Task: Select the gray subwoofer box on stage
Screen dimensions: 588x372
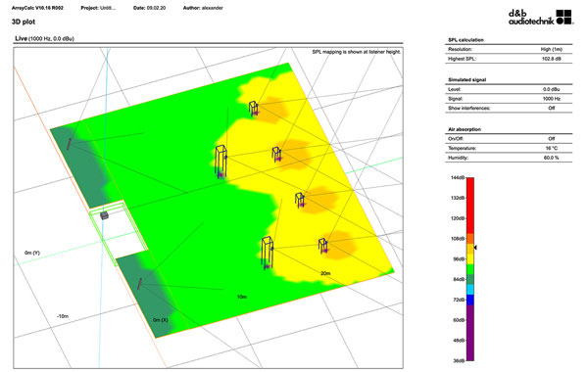Action: coord(104,215)
